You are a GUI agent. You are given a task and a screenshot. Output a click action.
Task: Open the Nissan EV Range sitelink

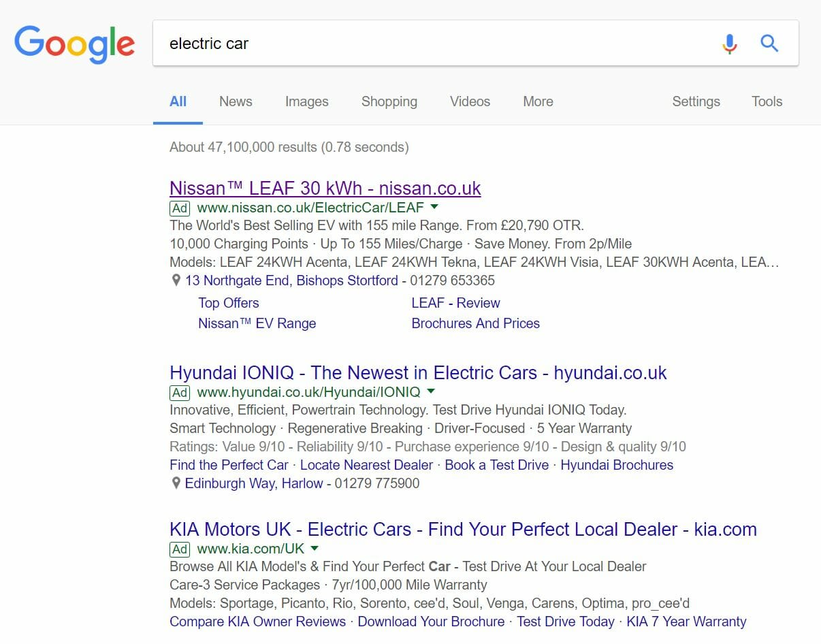click(257, 323)
